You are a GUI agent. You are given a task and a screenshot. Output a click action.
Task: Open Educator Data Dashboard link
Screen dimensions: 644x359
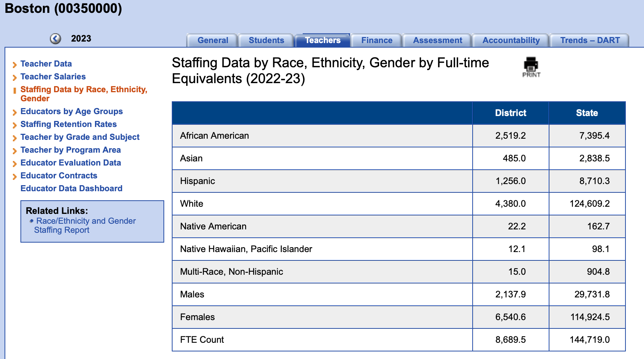(x=72, y=189)
